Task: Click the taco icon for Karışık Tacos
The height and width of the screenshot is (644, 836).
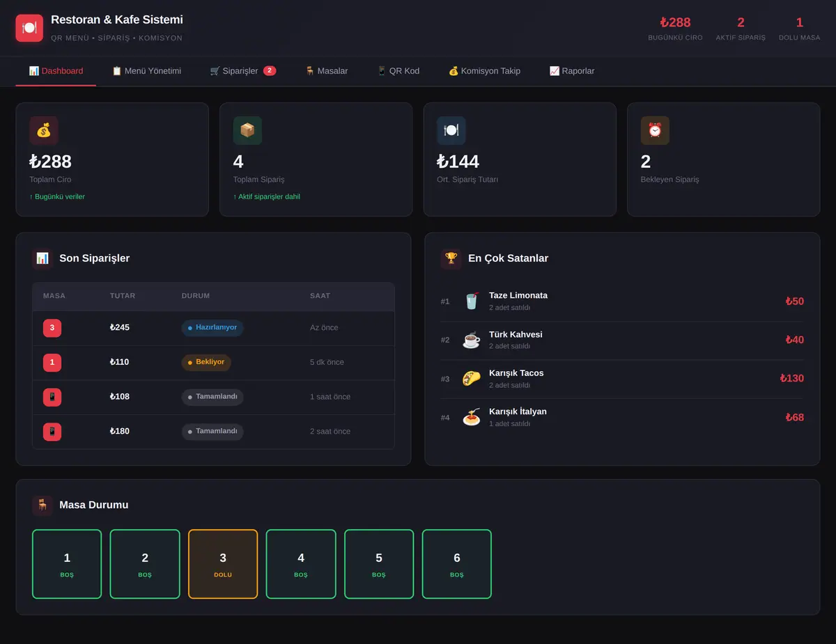Action: point(472,379)
